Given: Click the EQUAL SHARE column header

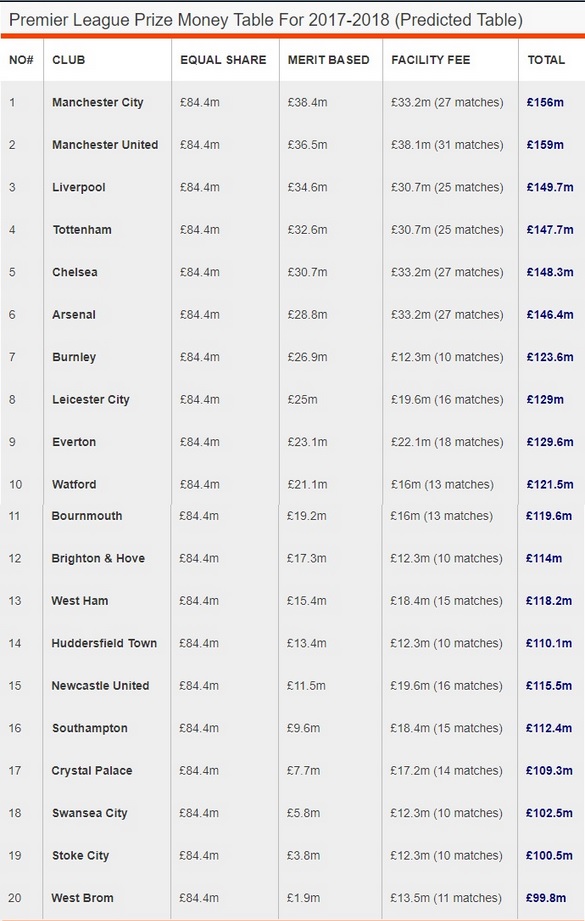Looking at the screenshot, I should tap(223, 60).
